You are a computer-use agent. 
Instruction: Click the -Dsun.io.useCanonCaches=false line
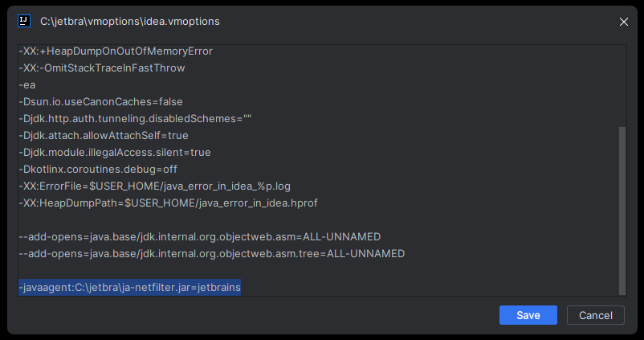point(100,101)
